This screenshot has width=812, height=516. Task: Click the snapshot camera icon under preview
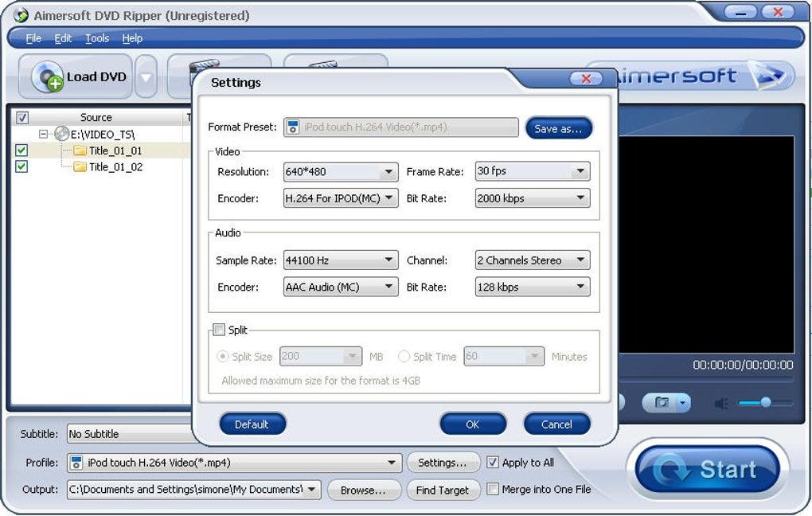coord(662,403)
